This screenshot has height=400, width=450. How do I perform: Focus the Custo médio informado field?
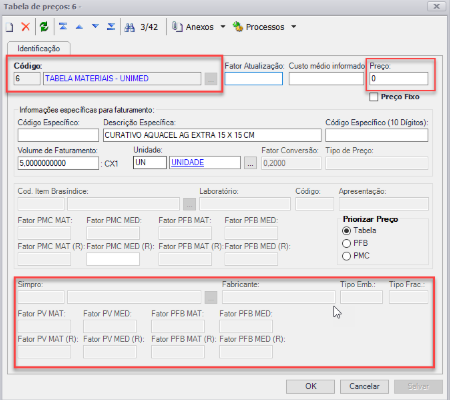point(326,79)
